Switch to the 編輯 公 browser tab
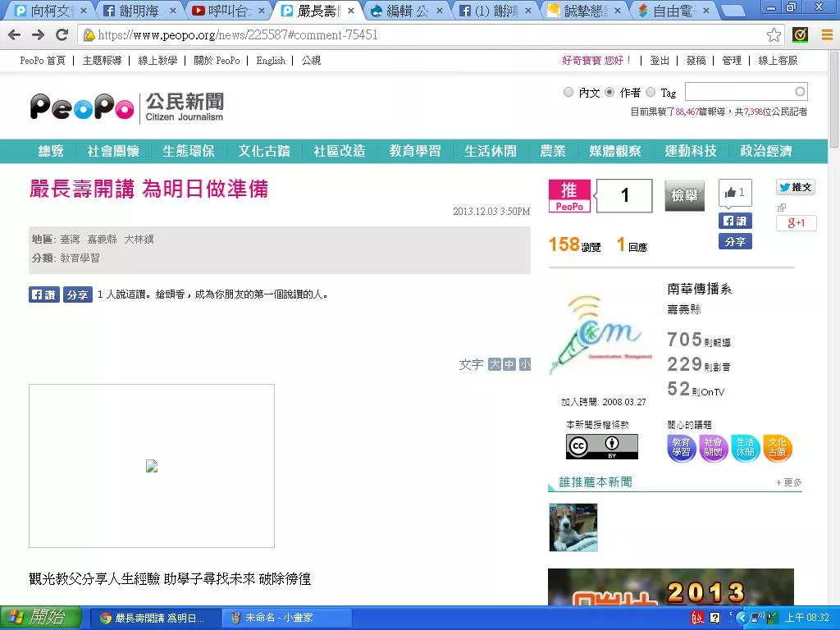This screenshot has width=840, height=630. tap(407, 11)
